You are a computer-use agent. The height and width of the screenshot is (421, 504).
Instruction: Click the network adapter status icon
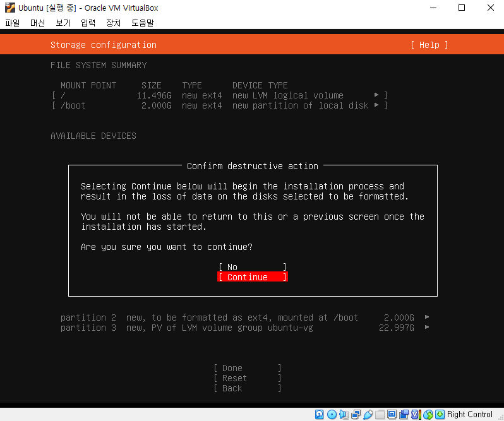pos(356,414)
